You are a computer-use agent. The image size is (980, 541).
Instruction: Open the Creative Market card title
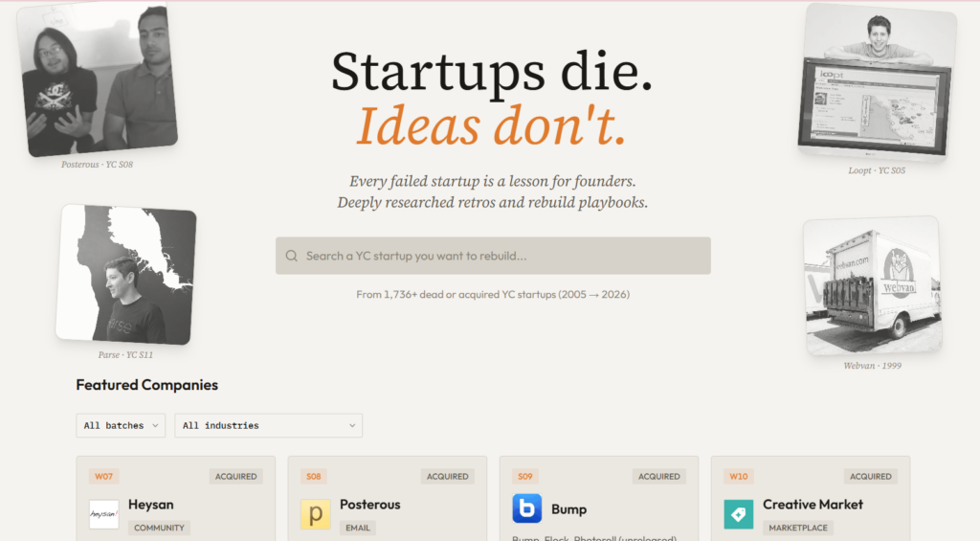813,505
